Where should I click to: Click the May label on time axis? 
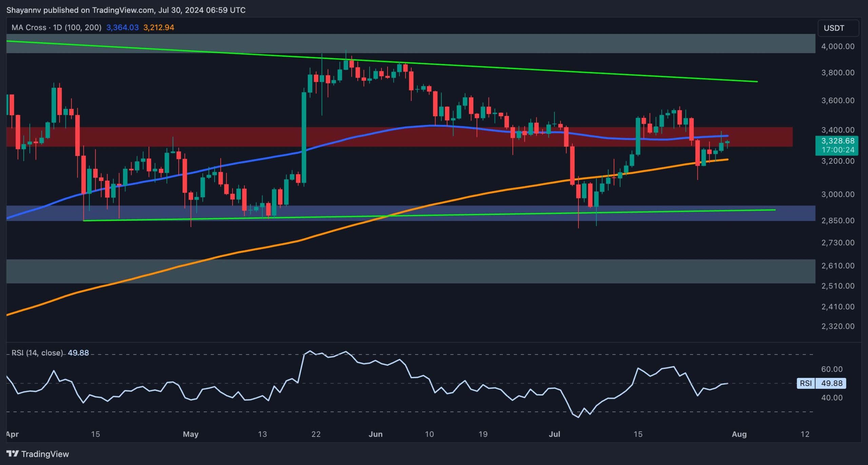[191, 434]
